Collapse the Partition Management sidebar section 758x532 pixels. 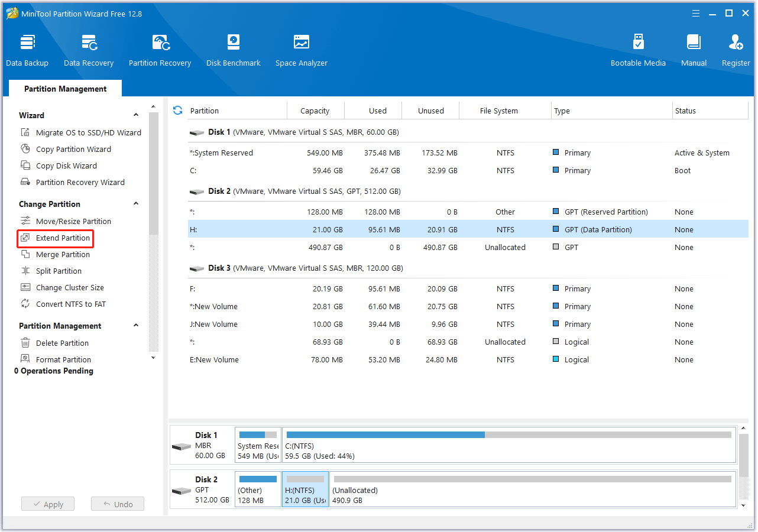(136, 326)
